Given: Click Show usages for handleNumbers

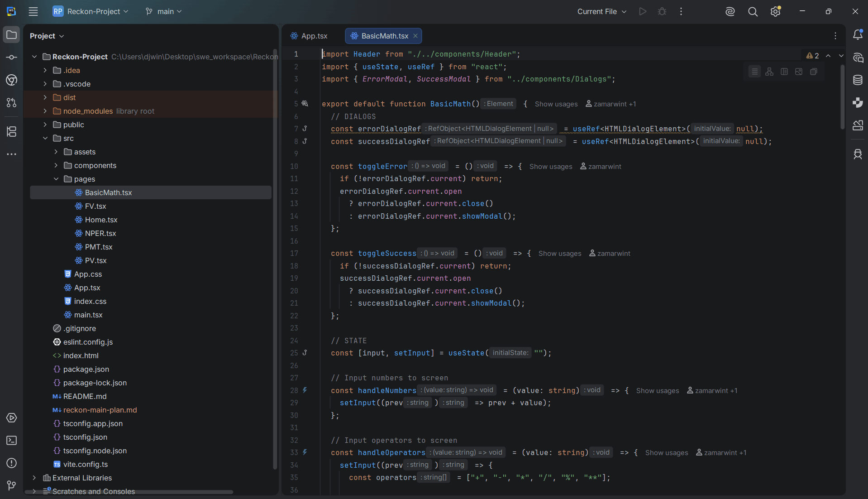Looking at the screenshot, I should point(658,391).
